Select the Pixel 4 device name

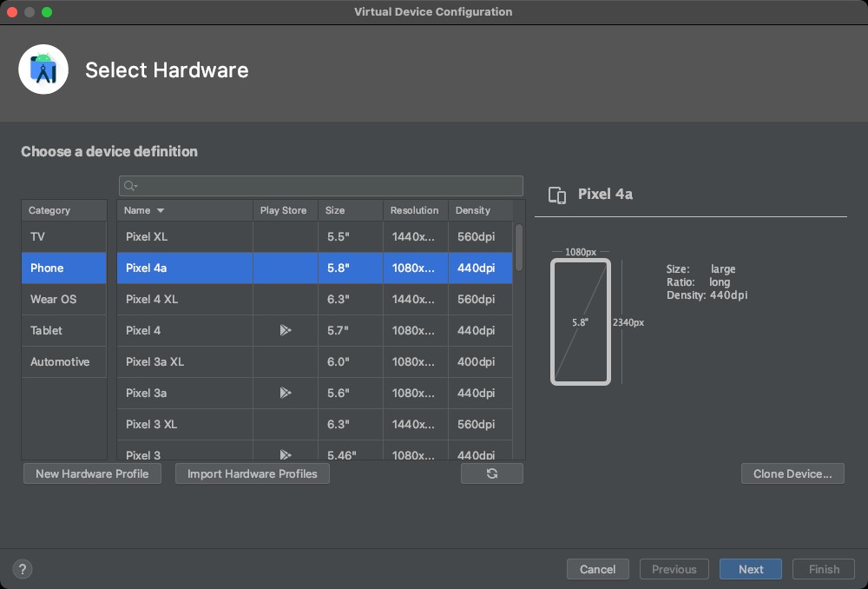click(143, 331)
